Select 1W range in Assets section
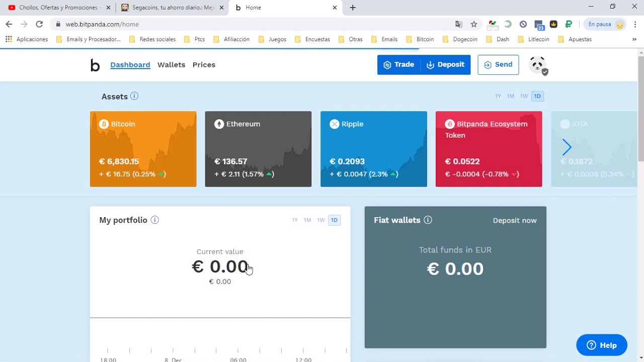The height and width of the screenshot is (362, 644). tap(524, 96)
